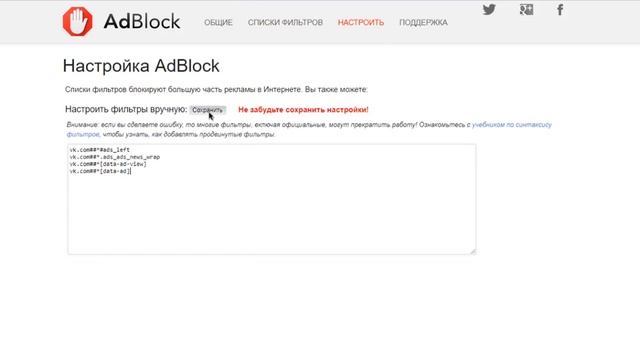Open the СПИСКИ ФИЛЬТРОВ tab
Screen dimensions: 640x360
[x=285, y=22]
